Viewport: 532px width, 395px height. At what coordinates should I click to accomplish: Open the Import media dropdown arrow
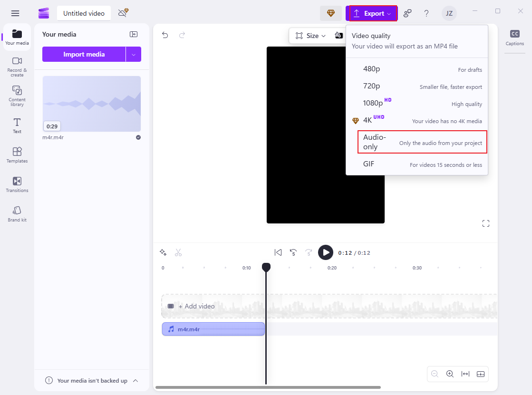[x=135, y=54]
